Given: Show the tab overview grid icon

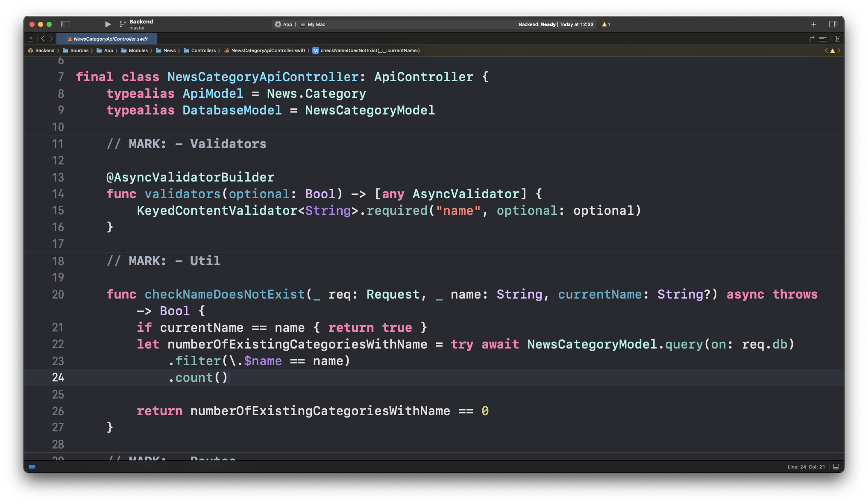Looking at the screenshot, I should point(30,38).
